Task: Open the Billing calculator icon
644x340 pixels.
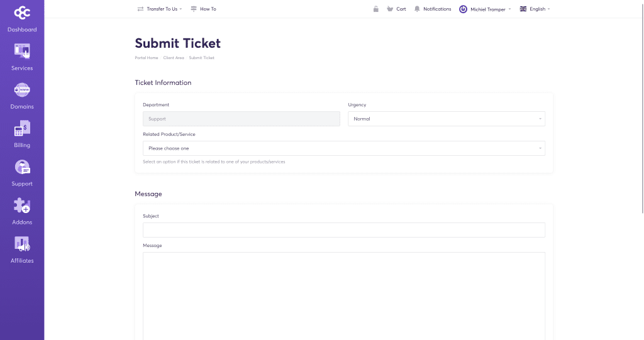Action: [x=22, y=129]
